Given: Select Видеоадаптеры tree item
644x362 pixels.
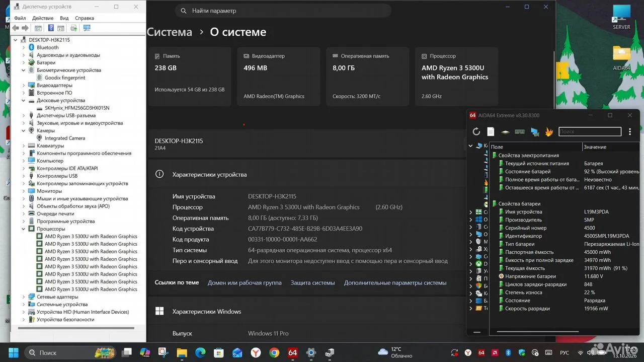Looking at the screenshot, I should [54, 85].
